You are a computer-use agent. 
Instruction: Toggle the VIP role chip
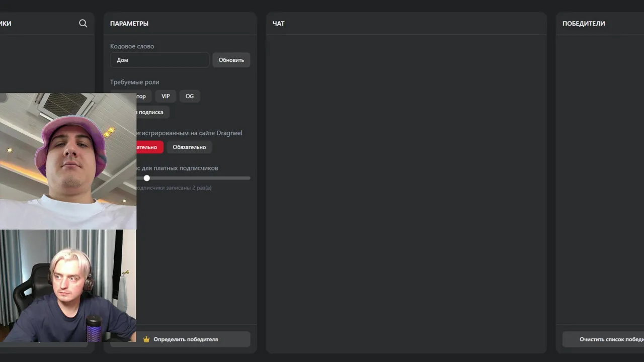pyautogui.click(x=166, y=96)
